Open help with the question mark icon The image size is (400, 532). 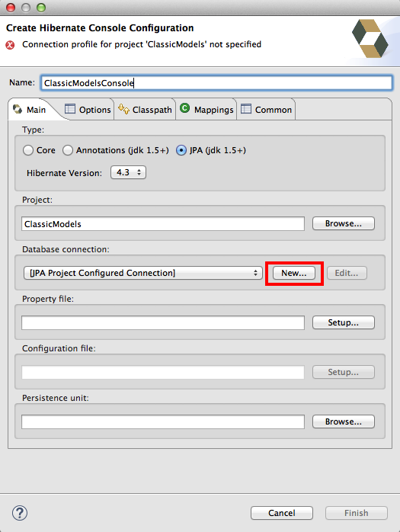coord(20,513)
